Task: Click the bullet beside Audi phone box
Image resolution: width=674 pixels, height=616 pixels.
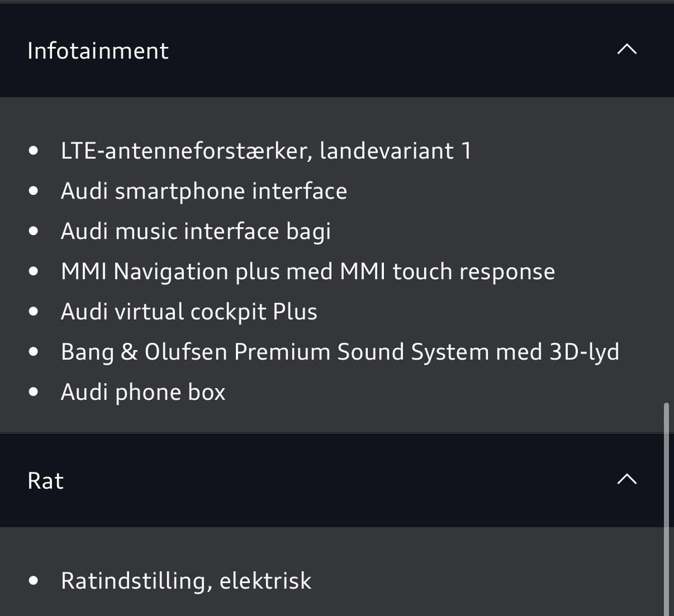Action: (32, 391)
